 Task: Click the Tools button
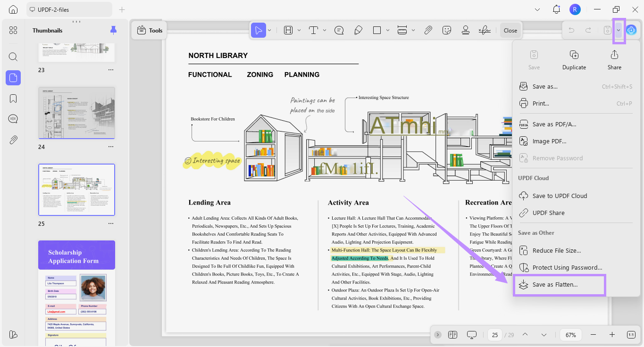coord(149,30)
